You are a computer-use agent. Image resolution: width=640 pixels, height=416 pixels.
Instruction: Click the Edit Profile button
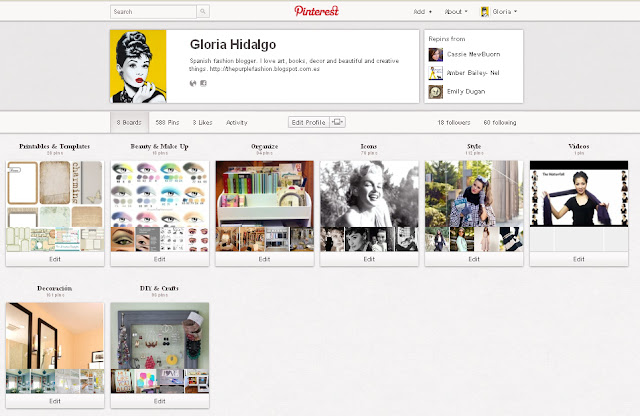(x=309, y=122)
